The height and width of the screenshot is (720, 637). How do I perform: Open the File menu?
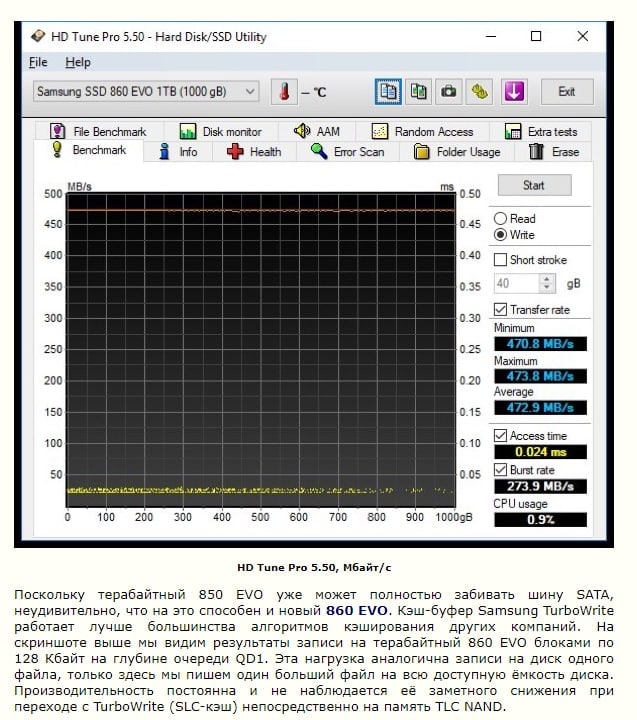click(x=38, y=62)
